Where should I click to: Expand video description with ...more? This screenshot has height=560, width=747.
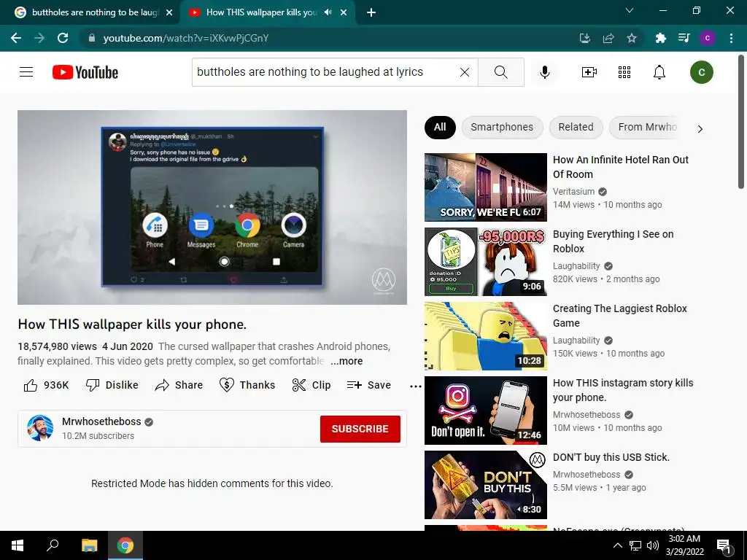[x=347, y=361]
